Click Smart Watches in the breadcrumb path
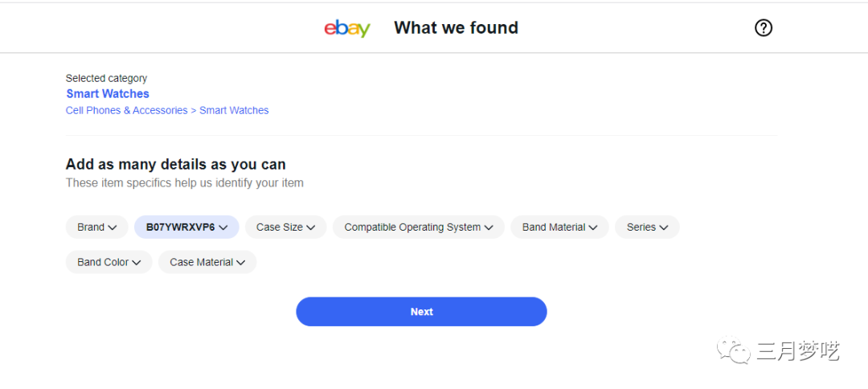 [x=234, y=111]
